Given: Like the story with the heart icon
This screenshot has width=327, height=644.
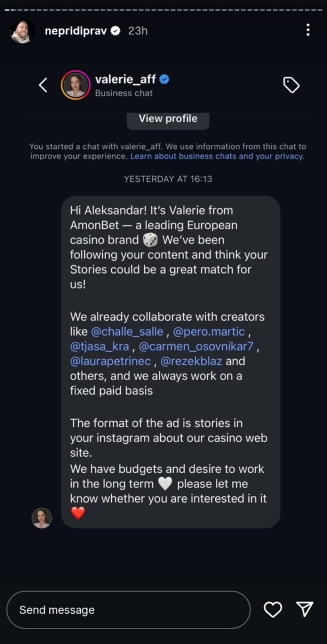Looking at the screenshot, I should [273, 610].
